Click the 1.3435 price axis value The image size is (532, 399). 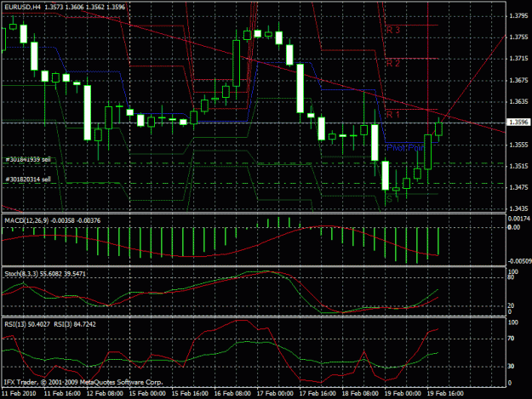[x=518, y=208]
